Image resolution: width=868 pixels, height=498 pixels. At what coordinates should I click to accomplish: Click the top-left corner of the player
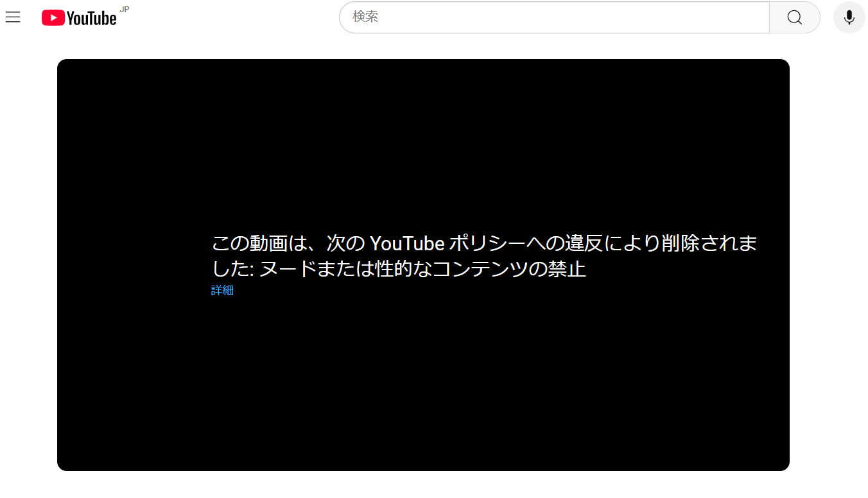pos(65,67)
